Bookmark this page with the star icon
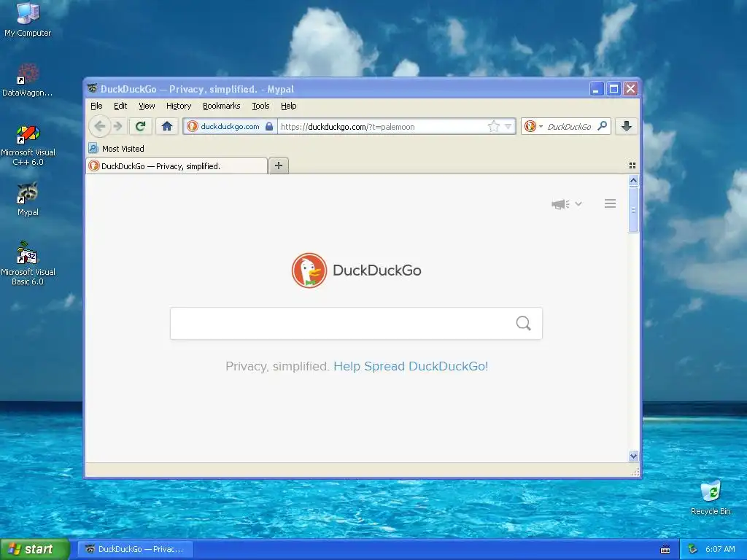 coord(494,127)
